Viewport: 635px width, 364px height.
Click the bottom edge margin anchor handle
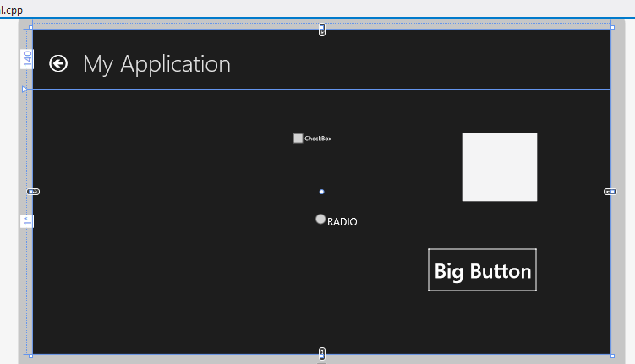[x=321, y=353]
